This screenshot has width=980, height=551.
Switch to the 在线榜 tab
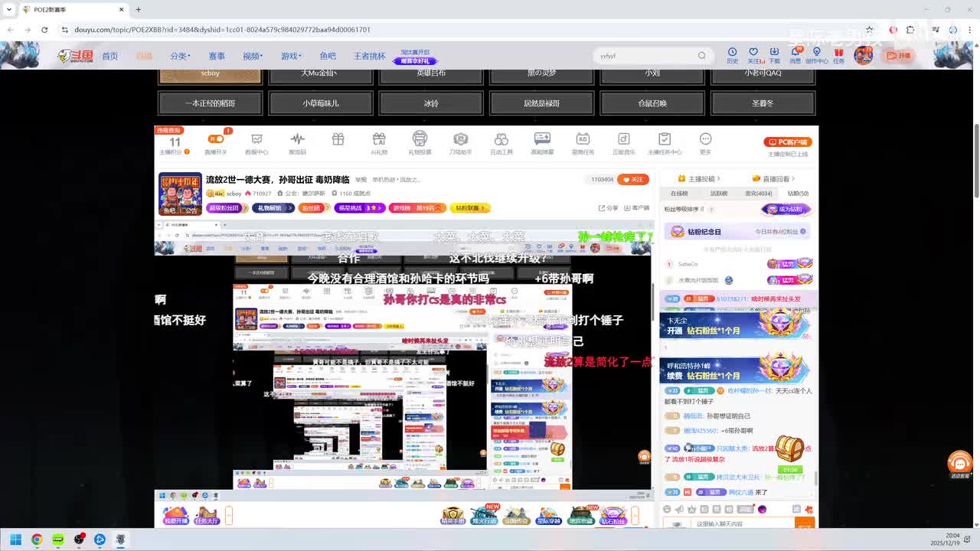pos(679,194)
